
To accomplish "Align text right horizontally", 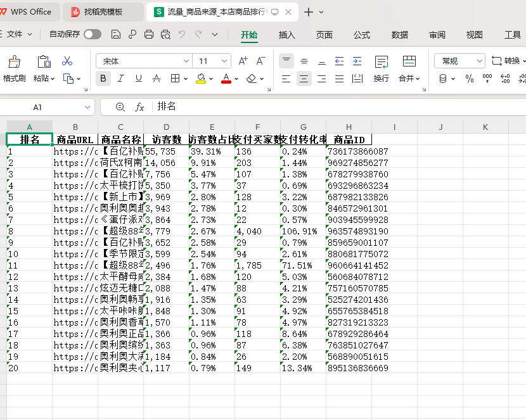I will 322,79.
